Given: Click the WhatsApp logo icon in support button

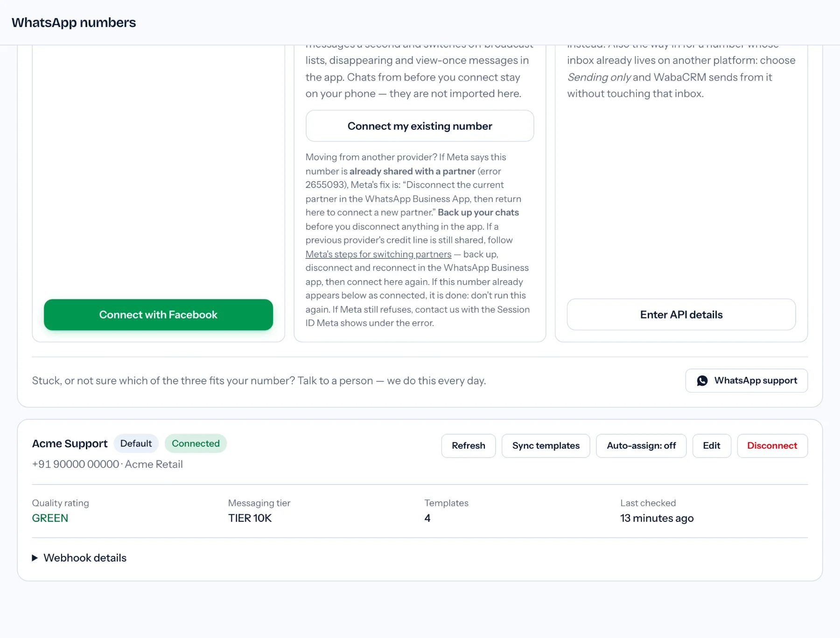Looking at the screenshot, I should click(x=702, y=381).
